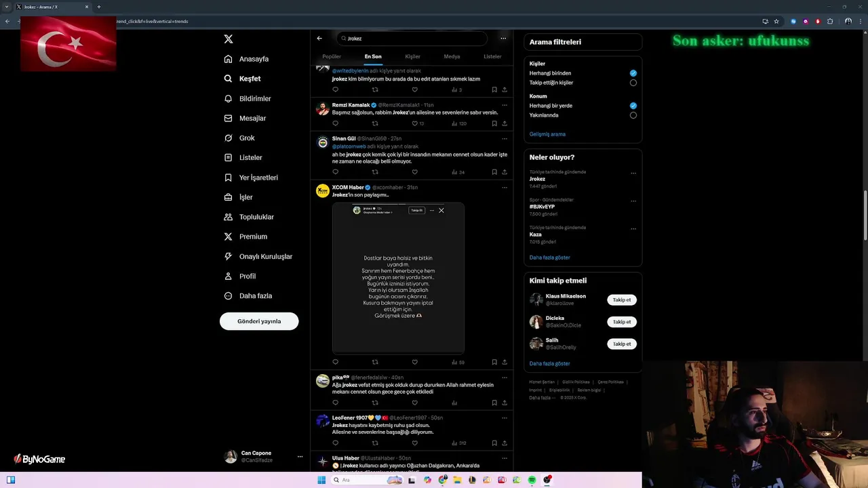Open Grok from sidebar
This screenshot has height=488, width=868.
[239, 138]
